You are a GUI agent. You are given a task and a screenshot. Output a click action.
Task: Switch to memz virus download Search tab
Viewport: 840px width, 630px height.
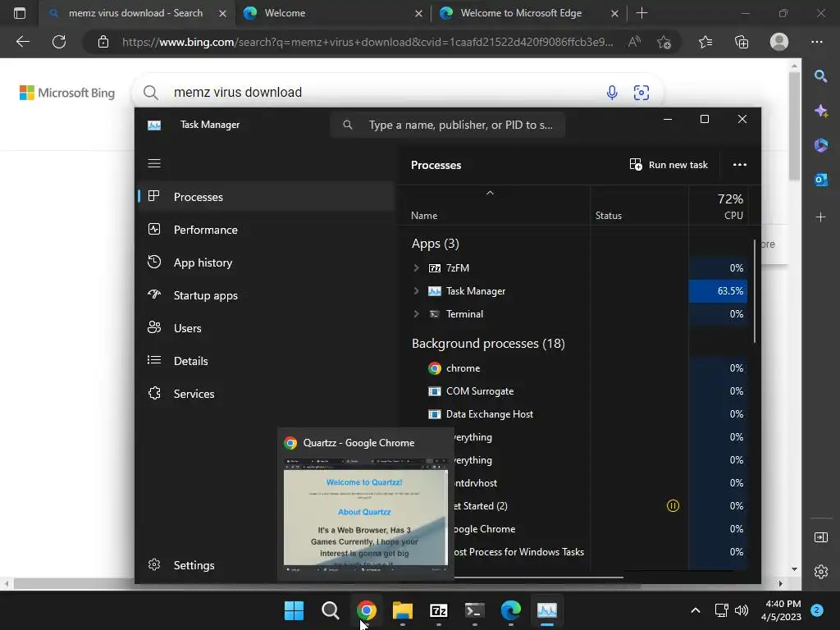136,13
